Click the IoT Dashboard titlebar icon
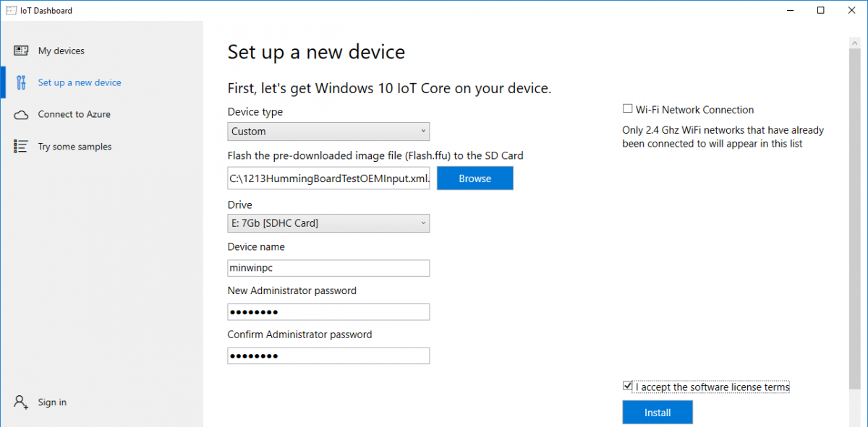This screenshot has width=868, height=427. tap(10, 10)
